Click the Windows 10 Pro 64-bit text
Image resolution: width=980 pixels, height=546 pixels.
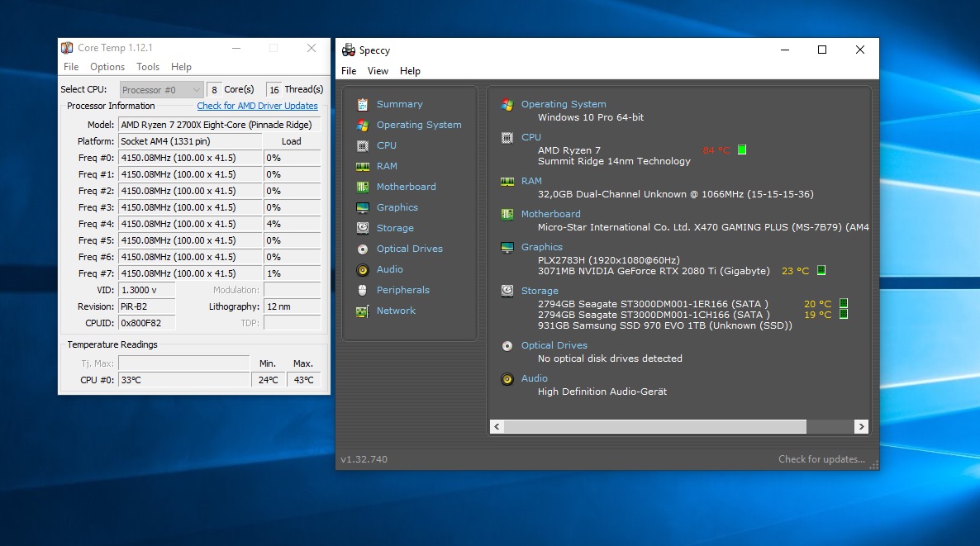[591, 117]
